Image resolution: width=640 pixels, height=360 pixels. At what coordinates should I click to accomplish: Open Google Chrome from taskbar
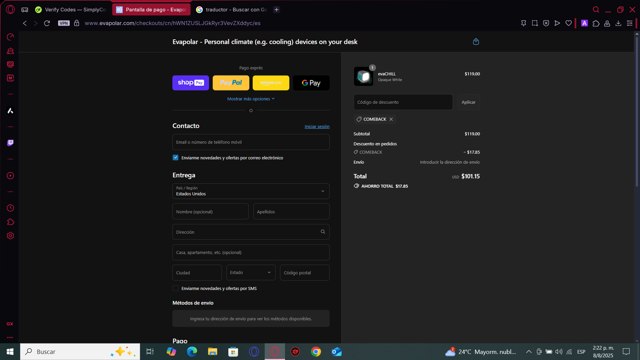[x=316, y=351]
